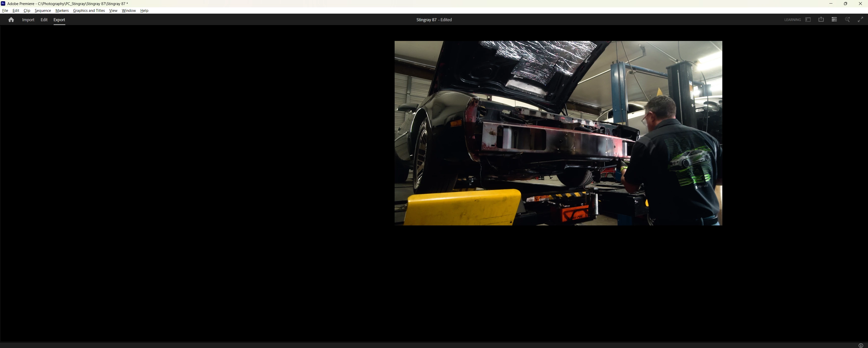Screen dimensions: 868x348
Task: Open the Workspaces panel icon
Action: tap(808, 19)
